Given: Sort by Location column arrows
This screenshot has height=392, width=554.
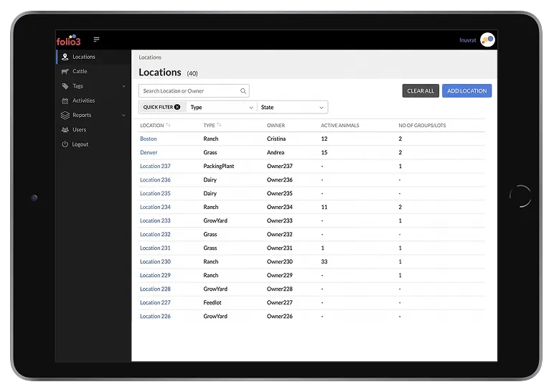Looking at the screenshot, I should coord(168,125).
